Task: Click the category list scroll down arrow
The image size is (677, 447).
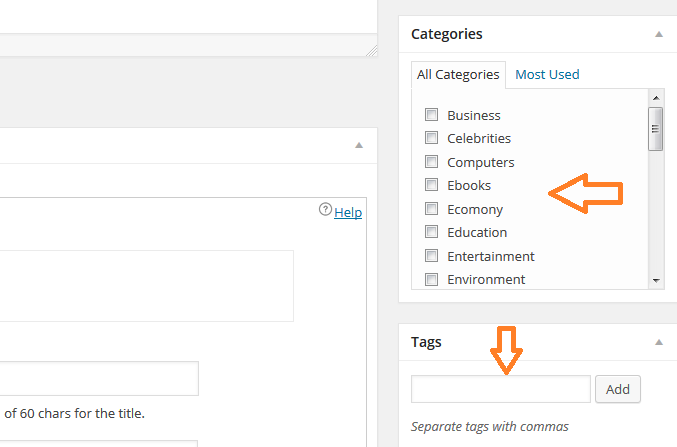Action: point(656,281)
